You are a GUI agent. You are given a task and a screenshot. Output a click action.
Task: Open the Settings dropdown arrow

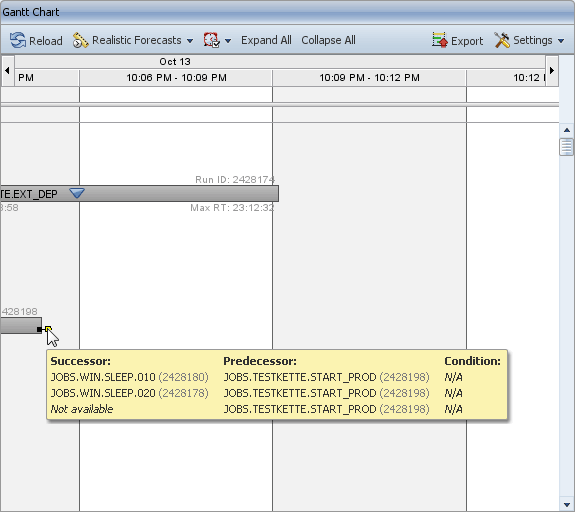coord(561,41)
